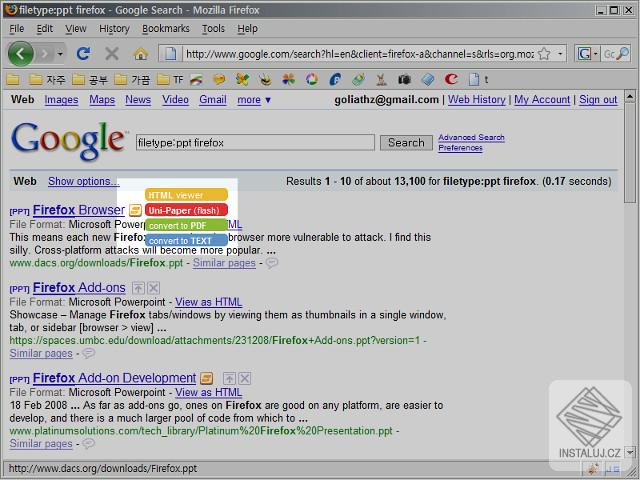
Task: Open the TF bookmark folder
Action: pyautogui.click(x=170, y=80)
